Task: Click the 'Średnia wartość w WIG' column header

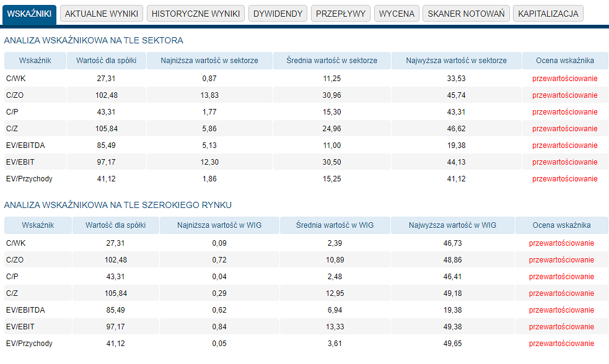Action: tap(335, 225)
